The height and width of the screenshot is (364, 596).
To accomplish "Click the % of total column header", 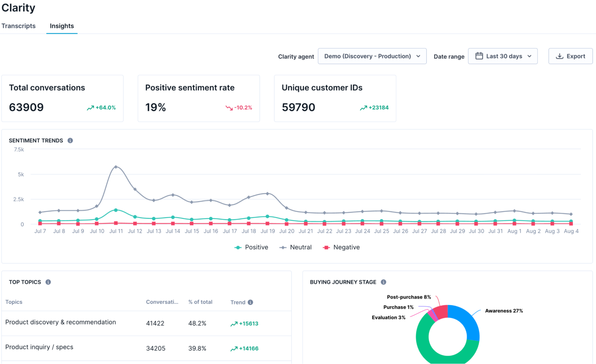I will click(200, 302).
